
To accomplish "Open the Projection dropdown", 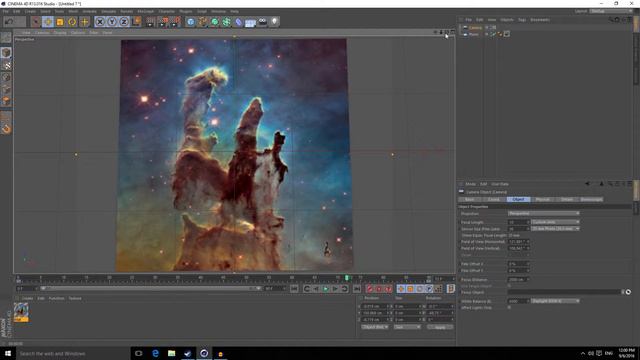I will click(543, 213).
